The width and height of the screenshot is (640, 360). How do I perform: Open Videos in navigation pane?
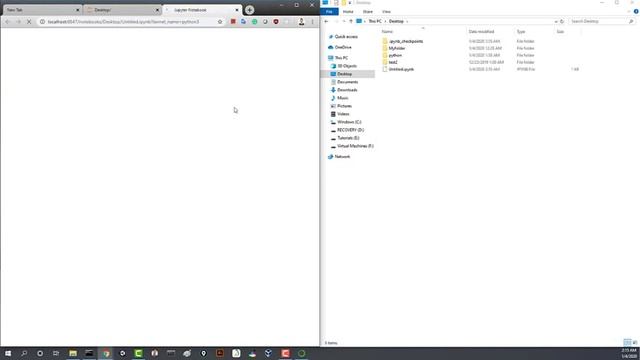[343, 114]
